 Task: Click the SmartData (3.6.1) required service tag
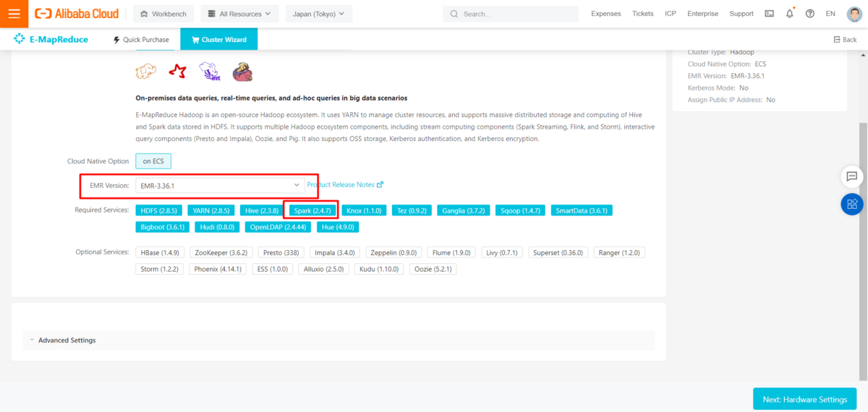click(582, 210)
